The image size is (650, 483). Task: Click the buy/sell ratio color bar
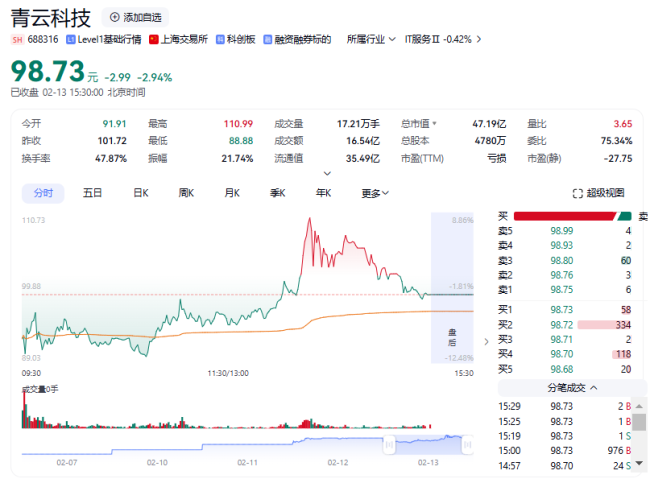pos(572,216)
